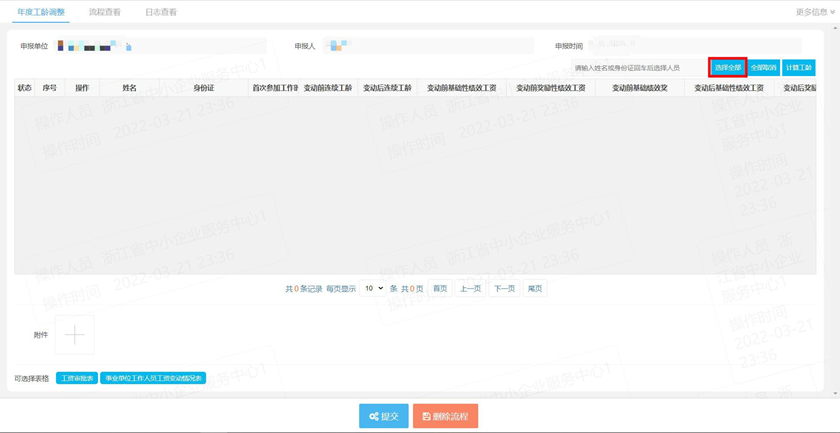
Task: Click the 身份证 column header
Action: 204,88
